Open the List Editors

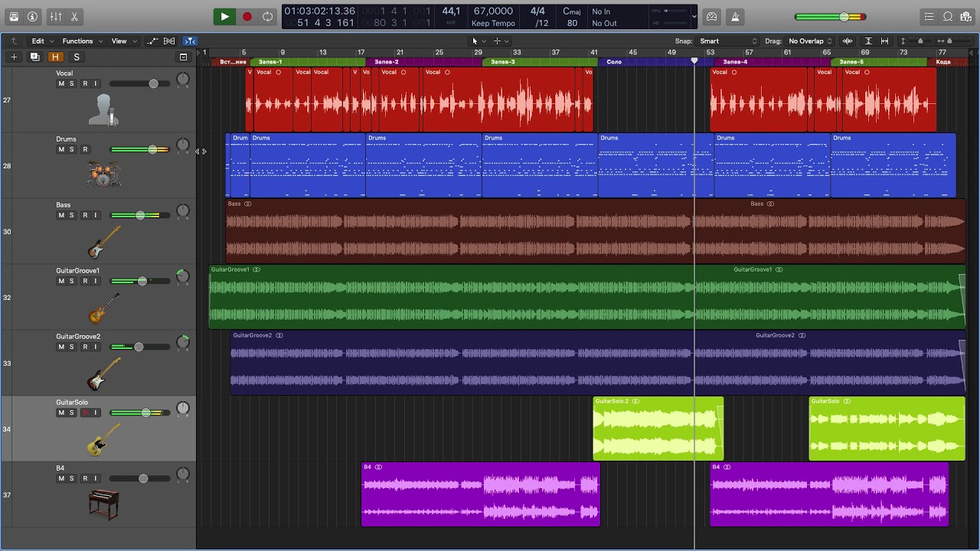pyautogui.click(x=929, y=16)
